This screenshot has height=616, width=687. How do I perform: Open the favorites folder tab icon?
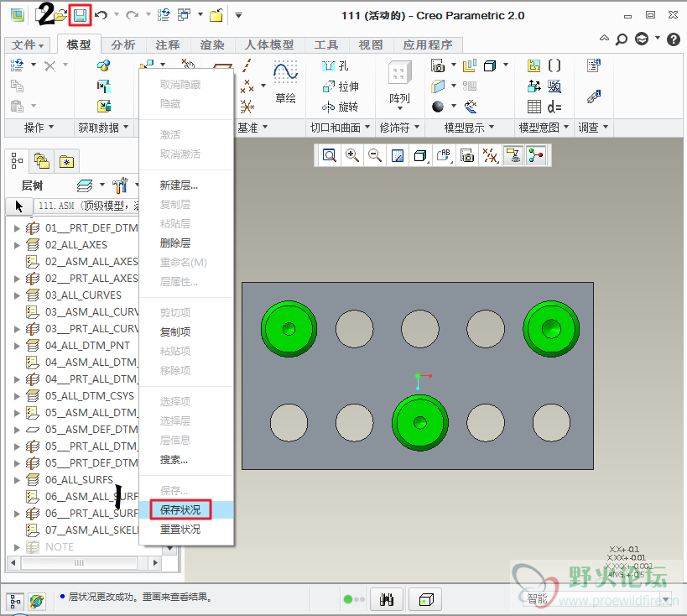[66, 162]
